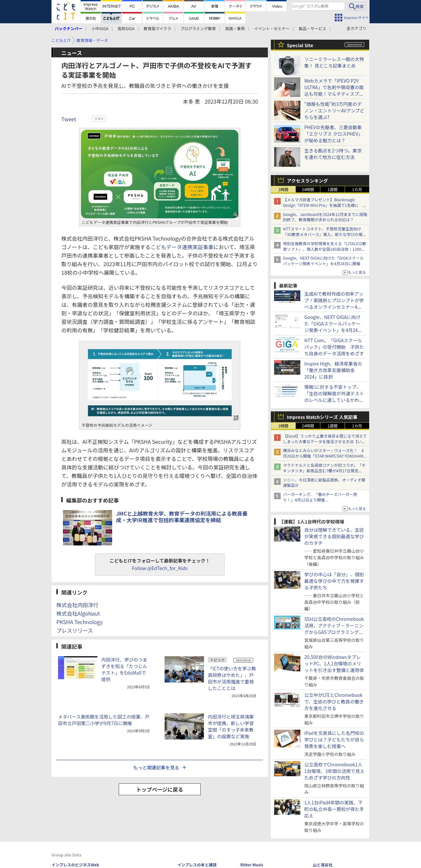Open the Blackmagic ATEM Mini Pro ranking item
The height and width of the screenshot is (868, 421).
coord(324,203)
